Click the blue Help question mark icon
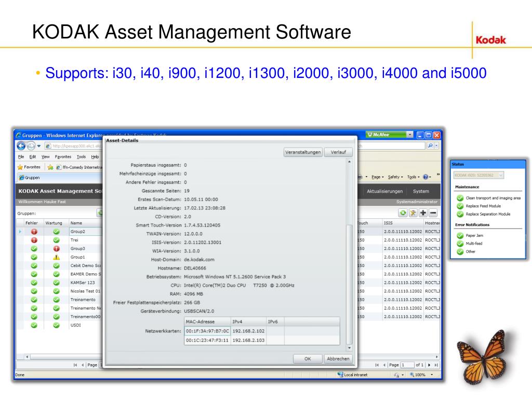Image resolution: width=532 pixels, height=399 pixels. (425, 177)
